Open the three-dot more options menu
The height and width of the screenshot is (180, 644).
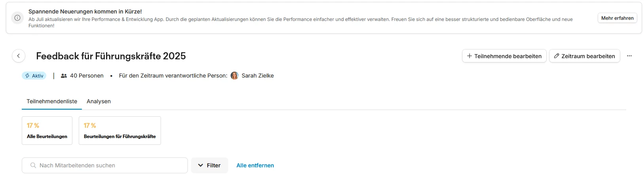(629, 56)
